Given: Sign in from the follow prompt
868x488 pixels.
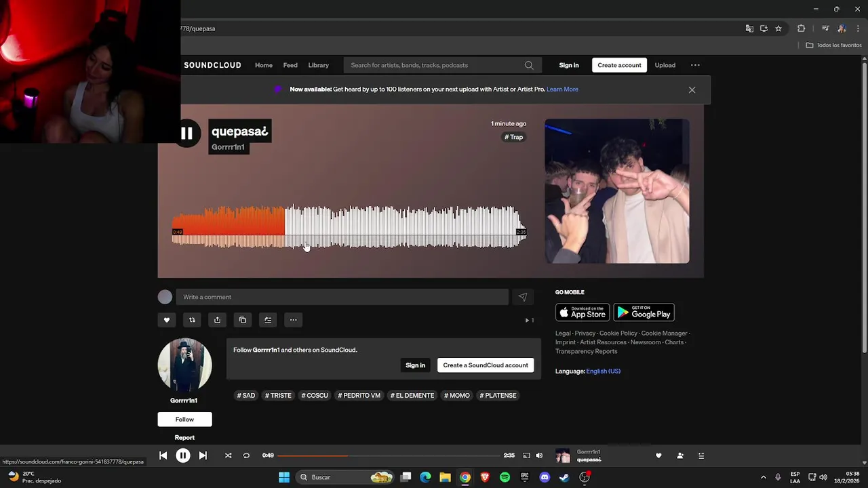Looking at the screenshot, I should pos(415,365).
